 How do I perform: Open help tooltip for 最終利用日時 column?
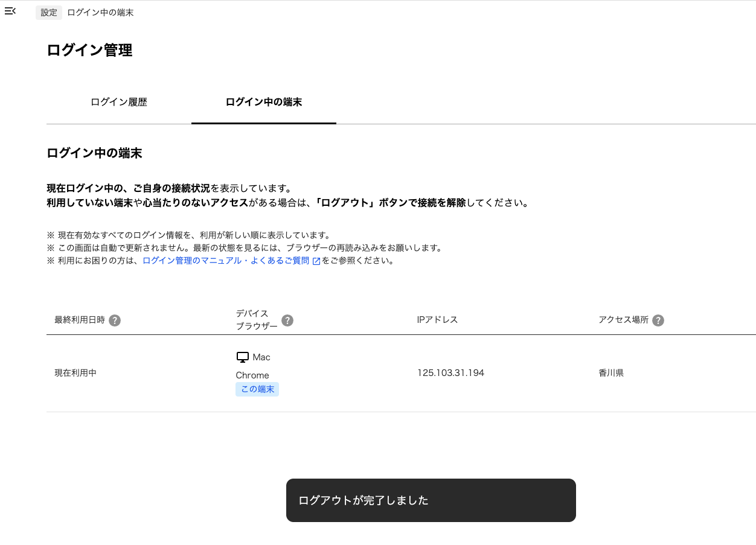[x=115, y=320]
